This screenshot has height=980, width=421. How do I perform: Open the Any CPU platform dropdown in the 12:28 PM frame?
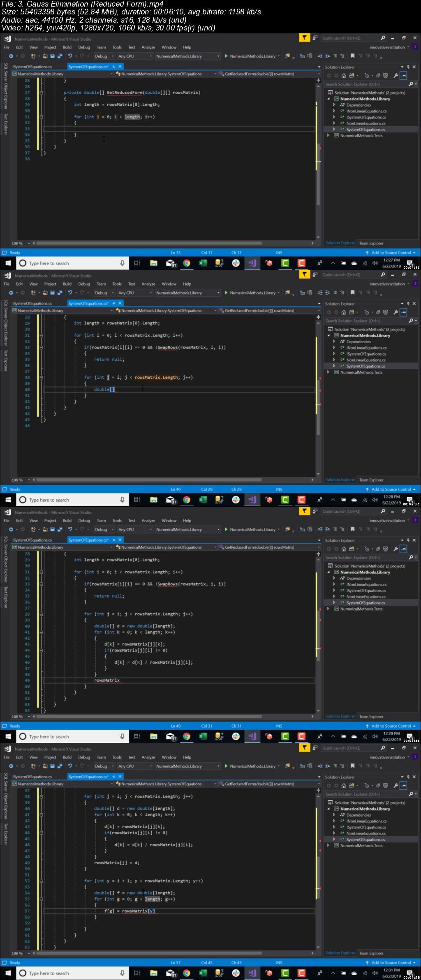click(x=135, y=293)
